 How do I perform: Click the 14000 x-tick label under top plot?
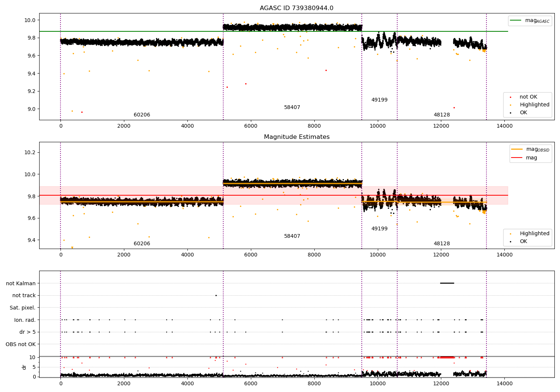click(x=504, y=126)
